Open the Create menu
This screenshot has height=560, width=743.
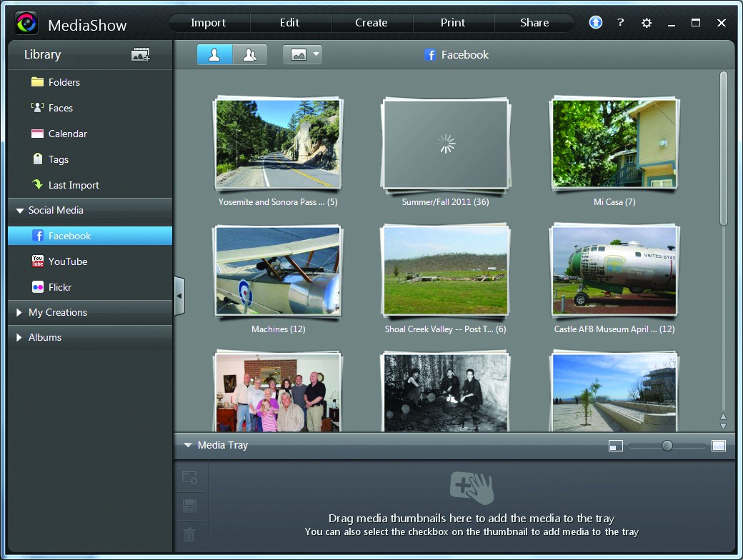[371, 23]
